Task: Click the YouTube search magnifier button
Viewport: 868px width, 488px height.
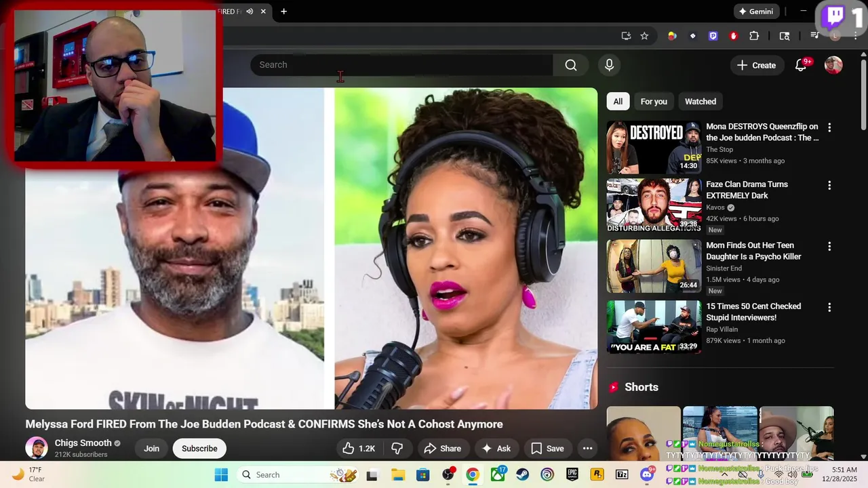Action: click(x=571, y=65)
